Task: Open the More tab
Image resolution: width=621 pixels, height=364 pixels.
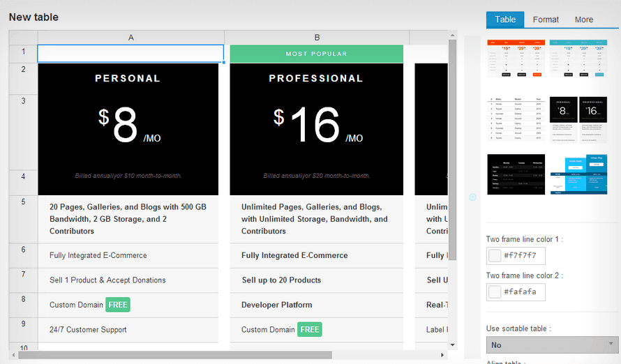Action: click(584, 20)
